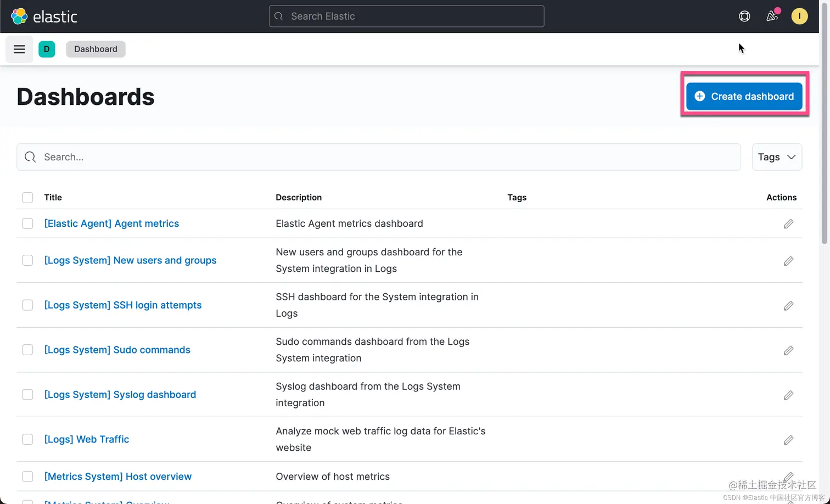Viewport: 830px width, 504px height.
Task: Tick the Syslog dashboard row checkbox
Action: tap(27, 395)
